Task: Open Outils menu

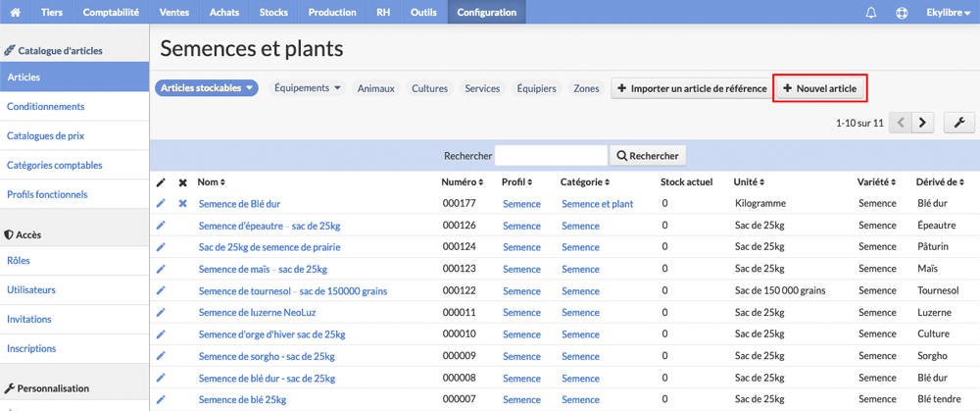Action: coord(423,12)
